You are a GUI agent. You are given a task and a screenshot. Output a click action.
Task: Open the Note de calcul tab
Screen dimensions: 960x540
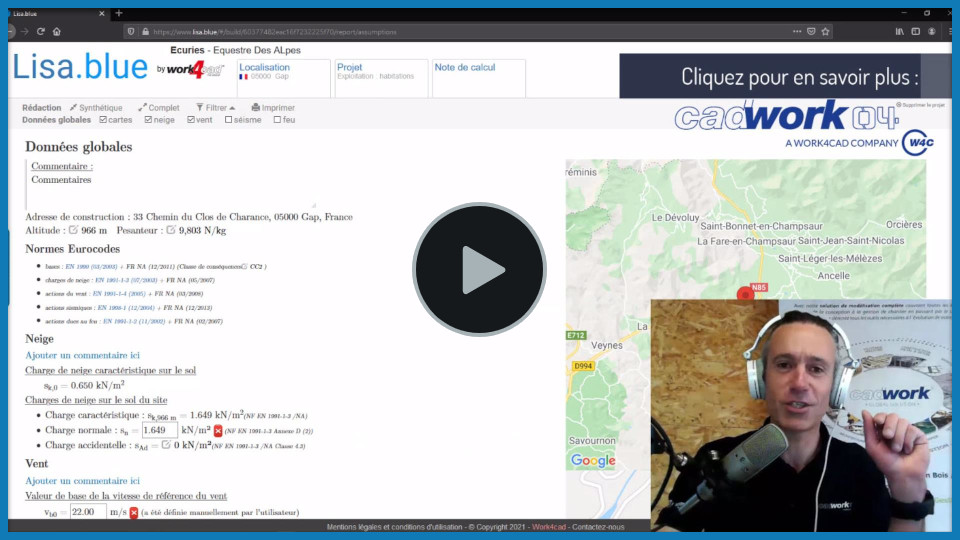(479, 78)
